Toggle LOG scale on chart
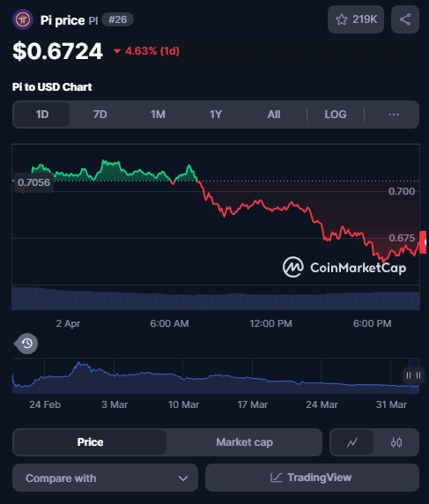Screen dimensions: 429x504 pos(336,115)
